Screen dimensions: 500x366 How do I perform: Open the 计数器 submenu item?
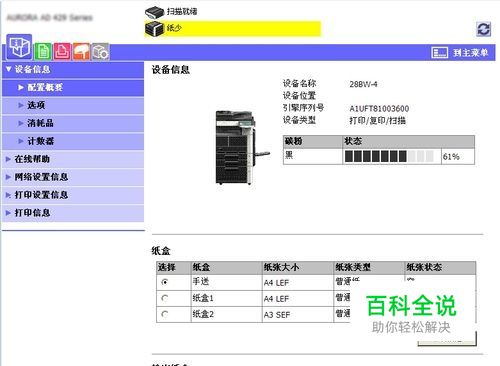tap(73, 141)
